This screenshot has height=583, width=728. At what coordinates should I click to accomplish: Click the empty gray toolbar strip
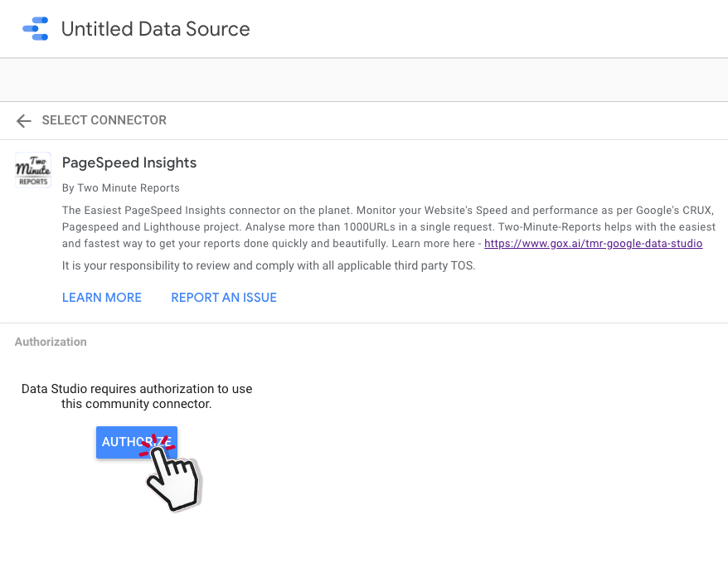(364, 80)
